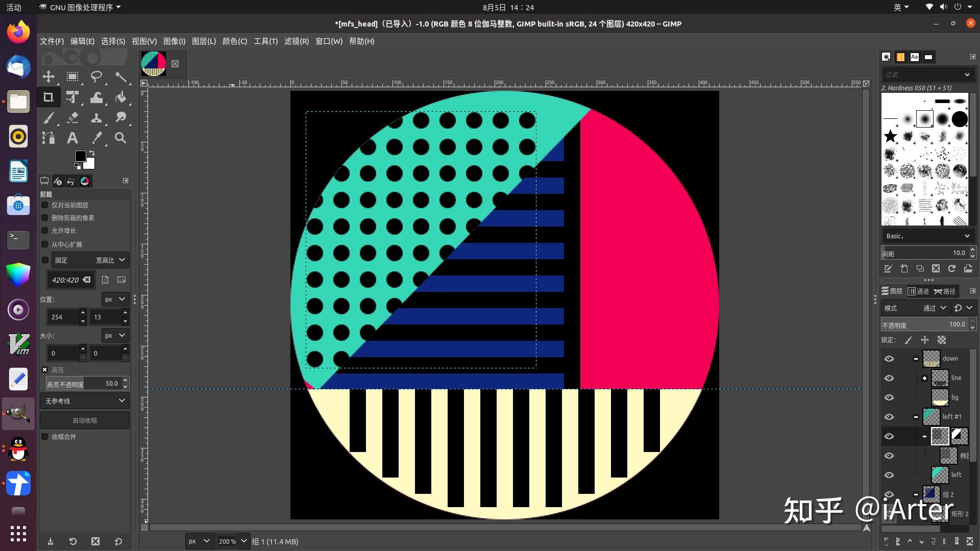
Task: Toggle the expand from center option
Action: click(45, 244)
